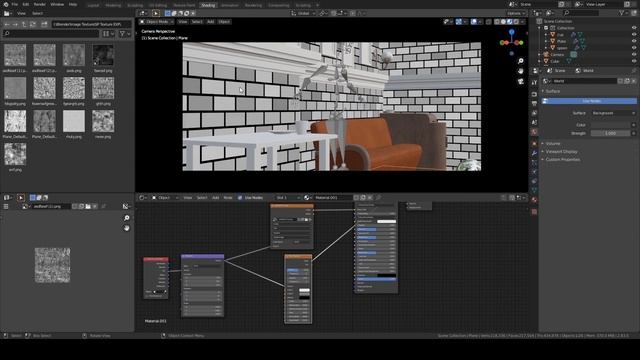Open viewport Object menu button
This screenshot has height=360, width=640.
point(224,22)
